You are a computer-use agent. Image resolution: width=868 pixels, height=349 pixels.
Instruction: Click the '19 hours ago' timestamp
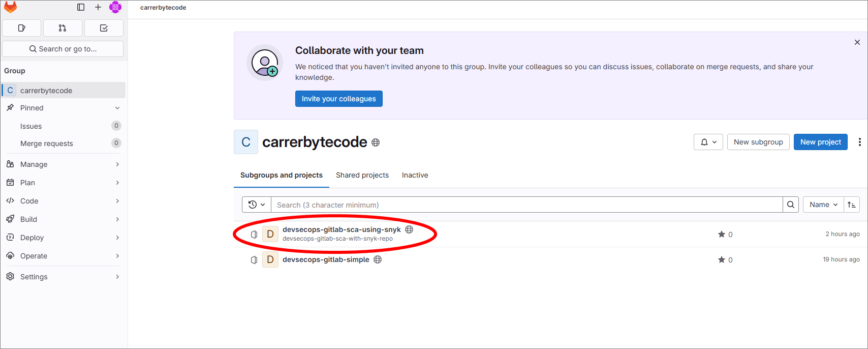coord(841,259)
